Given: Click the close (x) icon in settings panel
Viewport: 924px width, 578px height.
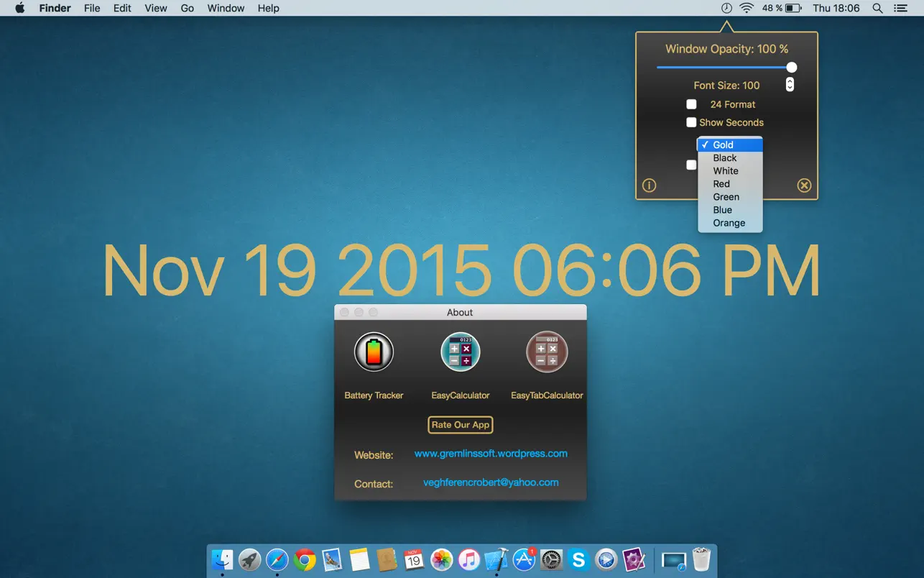Looking at the screenshot, I should pyautogui.click(x=804, y=185).
